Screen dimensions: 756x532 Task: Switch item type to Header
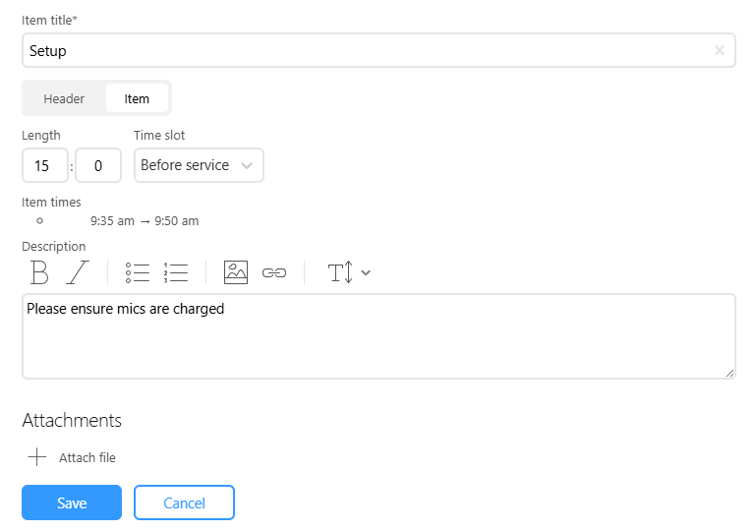tap(64, 98)
